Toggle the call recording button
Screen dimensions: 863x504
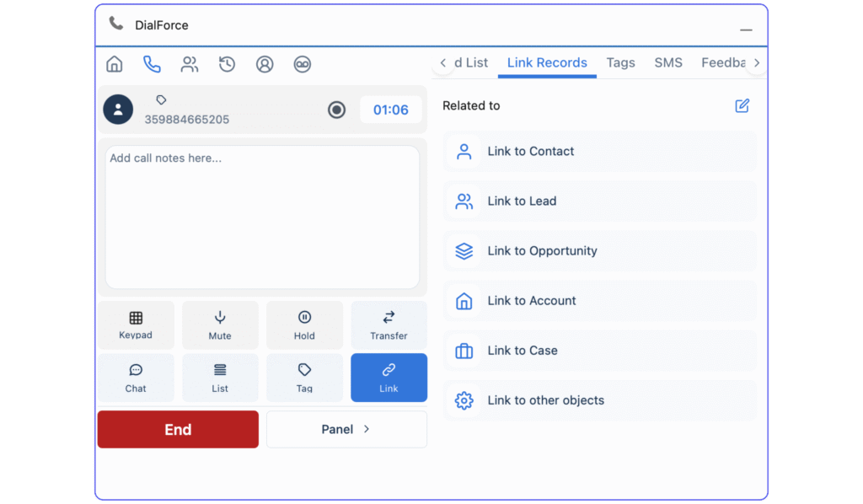[337, 110]
